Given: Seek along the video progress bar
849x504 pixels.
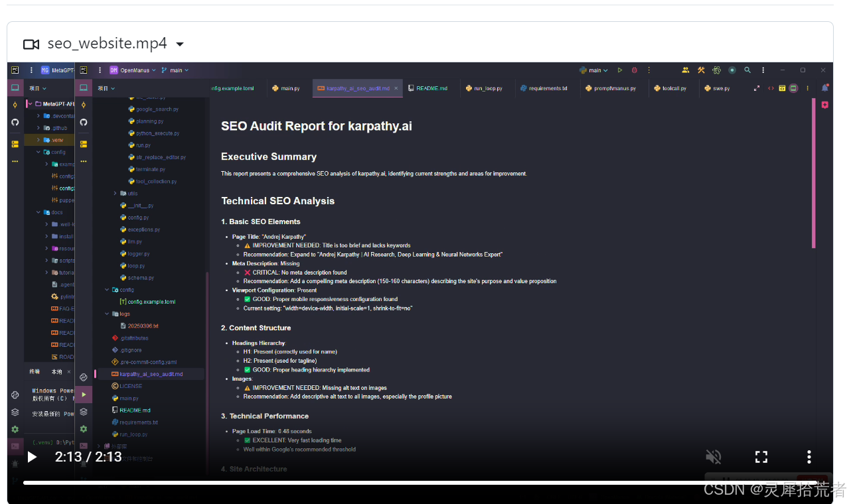Looking at the screenshot, I should point(420,483).
